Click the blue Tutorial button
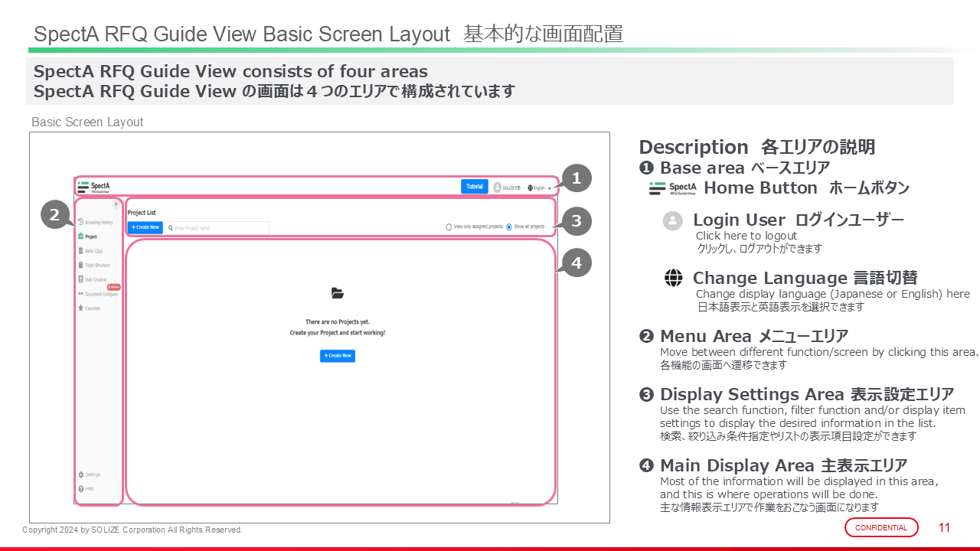This screenshot has height=551, width=980. [475, 187]
